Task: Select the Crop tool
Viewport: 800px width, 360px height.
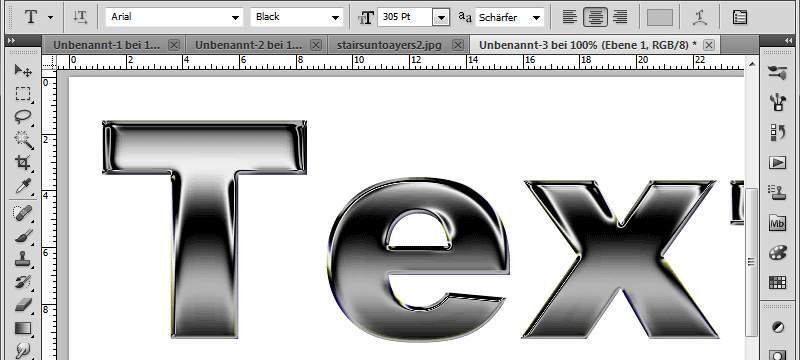Action: coord(22,163)
